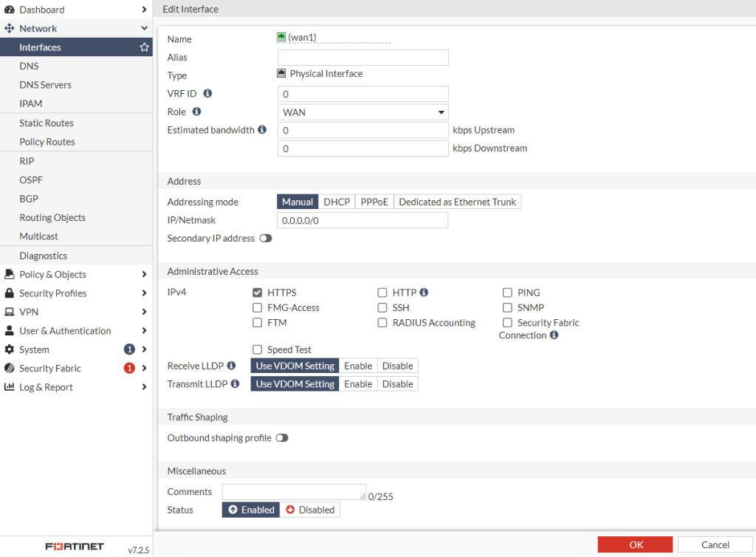
Task: Click the OK button
Action: coord(636,544)
